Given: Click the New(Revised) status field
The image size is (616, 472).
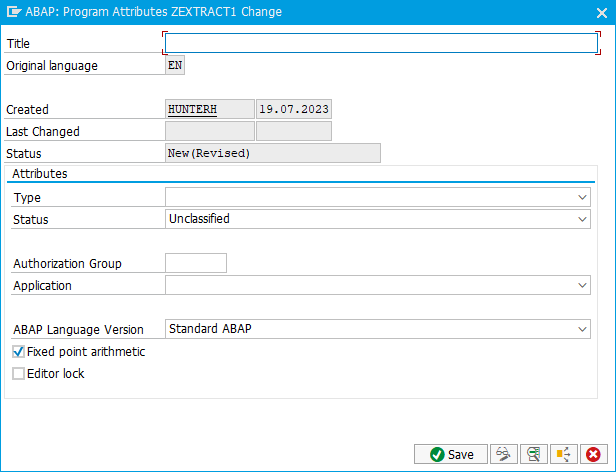Looking at the screenshot, I should click(273, 153).
